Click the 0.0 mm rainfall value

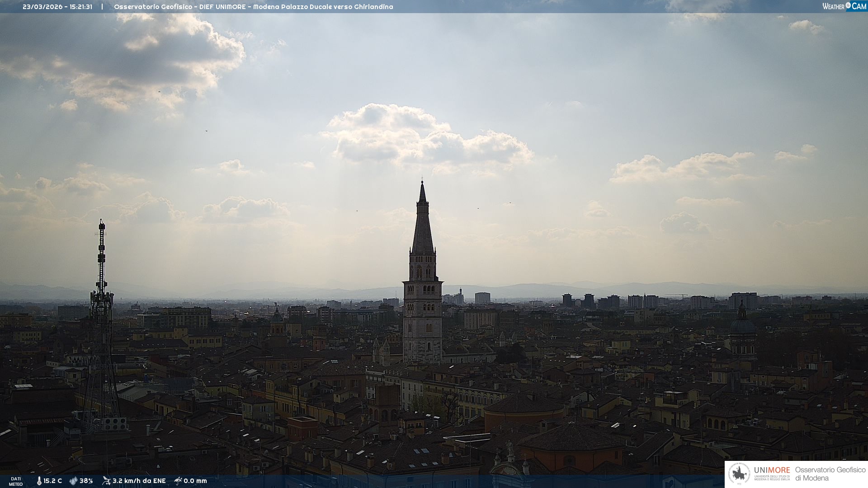[x=195, y=481]
